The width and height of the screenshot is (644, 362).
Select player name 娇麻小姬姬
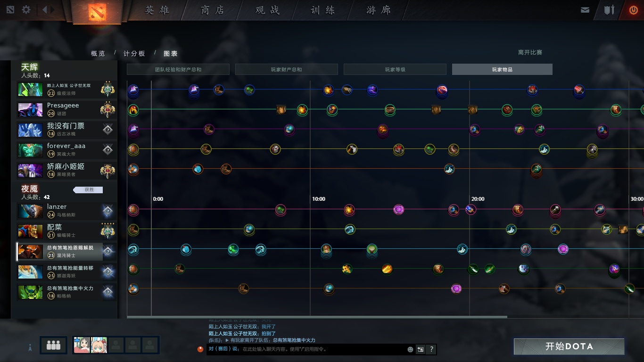(x=66, y=166)
